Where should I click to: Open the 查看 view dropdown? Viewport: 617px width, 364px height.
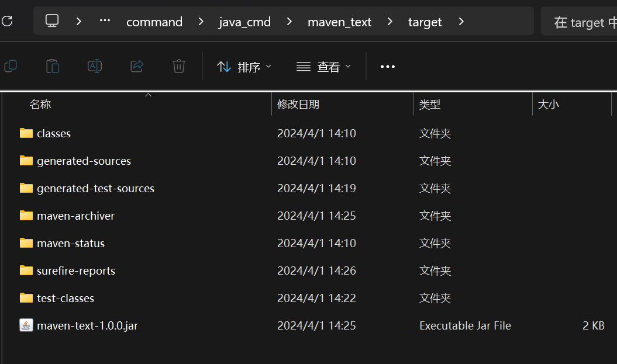323,67
